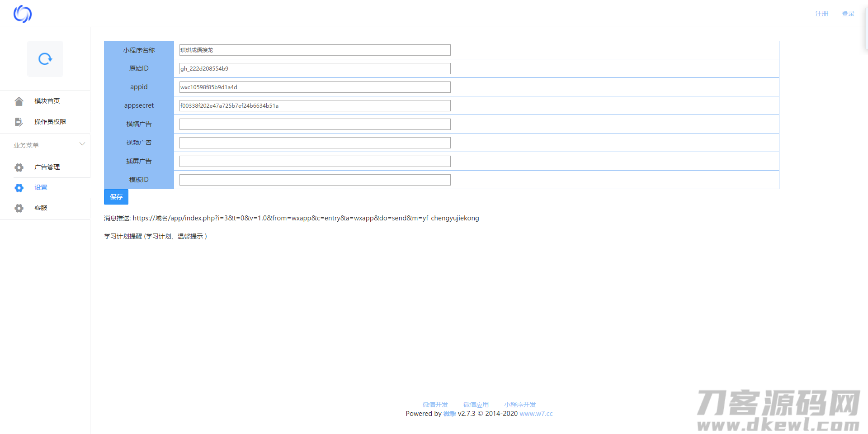Click into the appsecret text field
The width and height of the screenshot is (868, 434).
315,106
